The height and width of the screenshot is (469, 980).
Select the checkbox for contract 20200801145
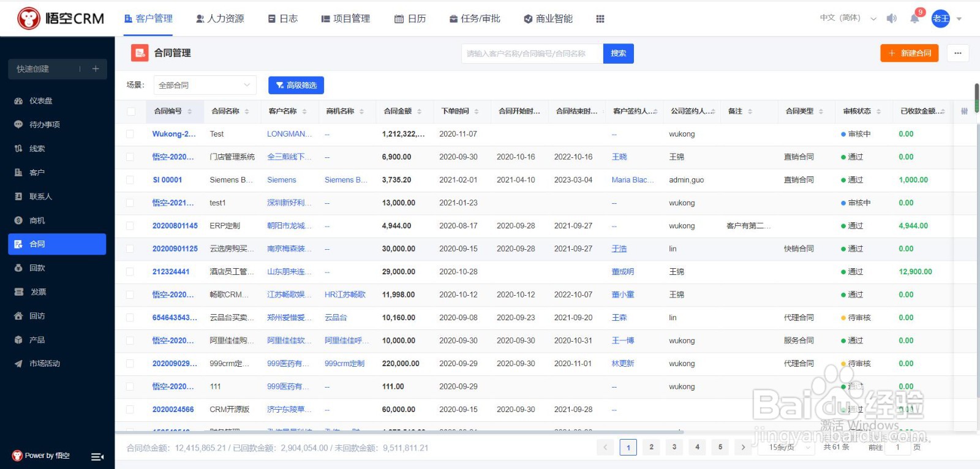pos(130,226)
